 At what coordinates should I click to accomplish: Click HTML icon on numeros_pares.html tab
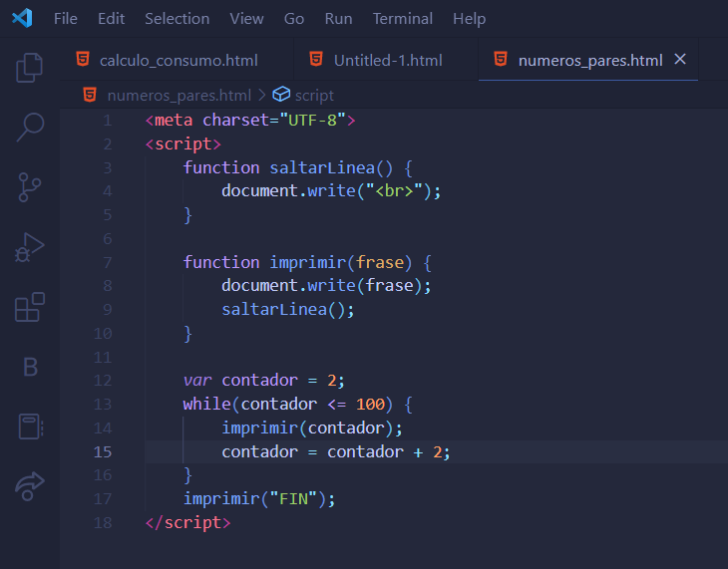click(501, 60)
